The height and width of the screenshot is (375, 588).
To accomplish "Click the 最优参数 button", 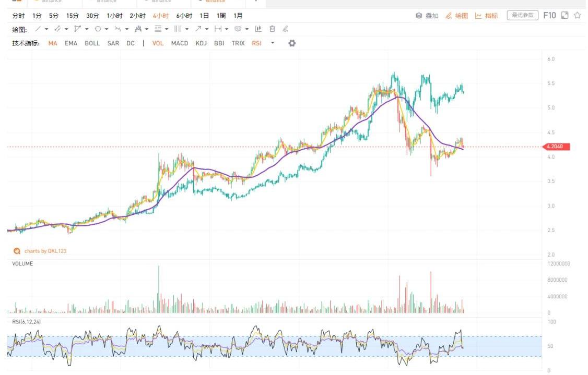I will [522, 16].
